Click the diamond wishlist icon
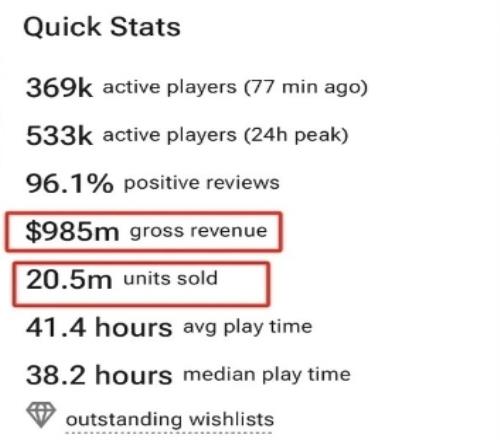Viewport: 500px width, 440px height. click(41, 415)
